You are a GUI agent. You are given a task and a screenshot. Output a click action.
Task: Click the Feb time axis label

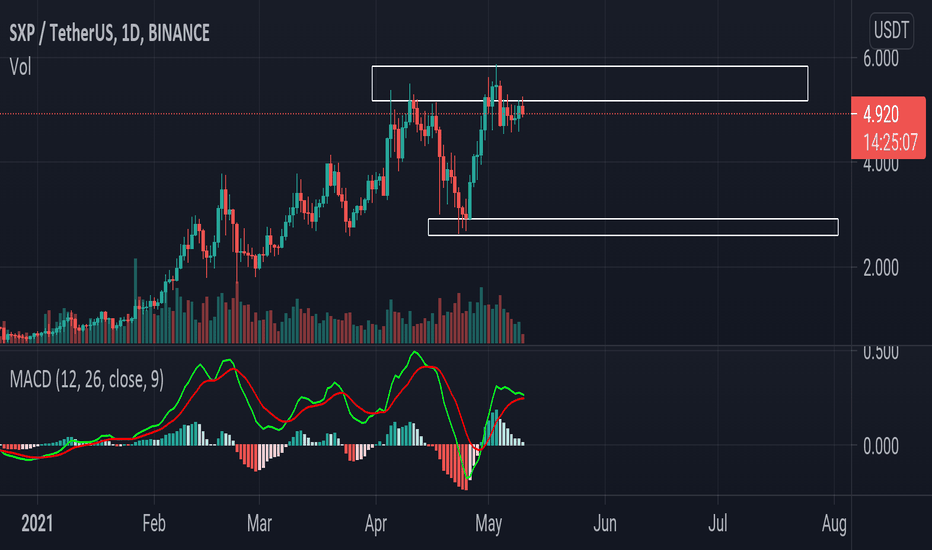[x=153, y=524]
